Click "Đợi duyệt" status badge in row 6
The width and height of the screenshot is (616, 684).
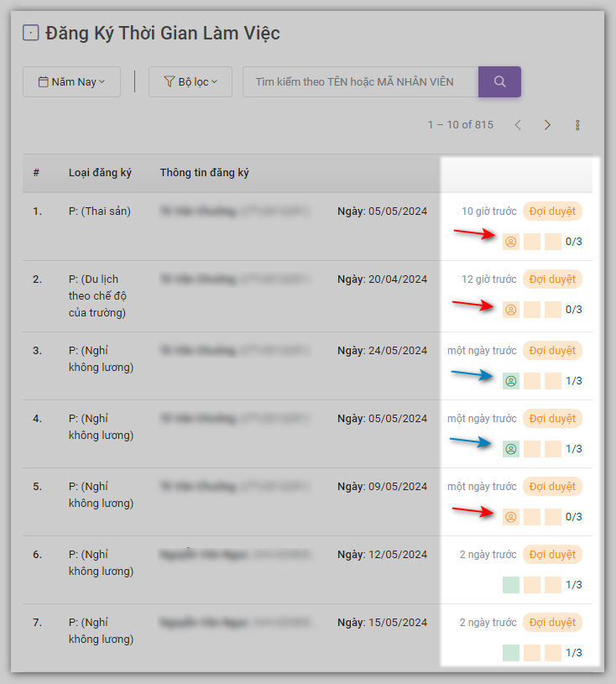pyautogui.click(x=552, y=554)
